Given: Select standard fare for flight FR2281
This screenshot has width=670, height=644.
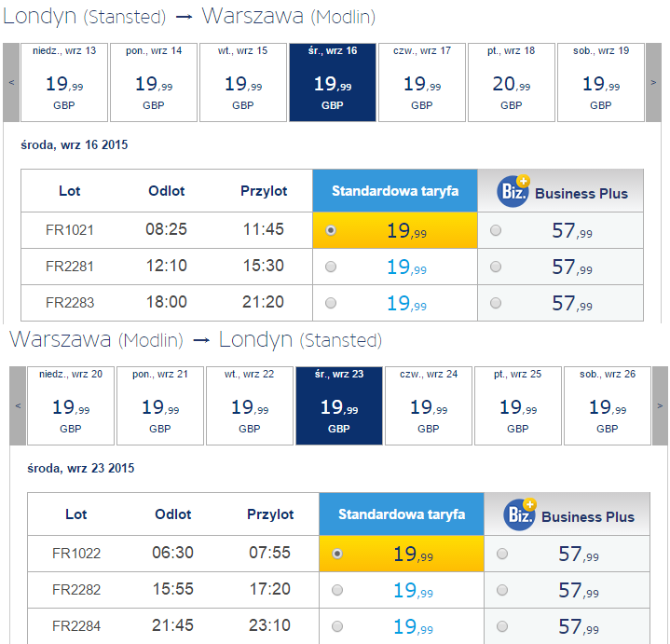Looking at the screenshot, I should [331, 267].
